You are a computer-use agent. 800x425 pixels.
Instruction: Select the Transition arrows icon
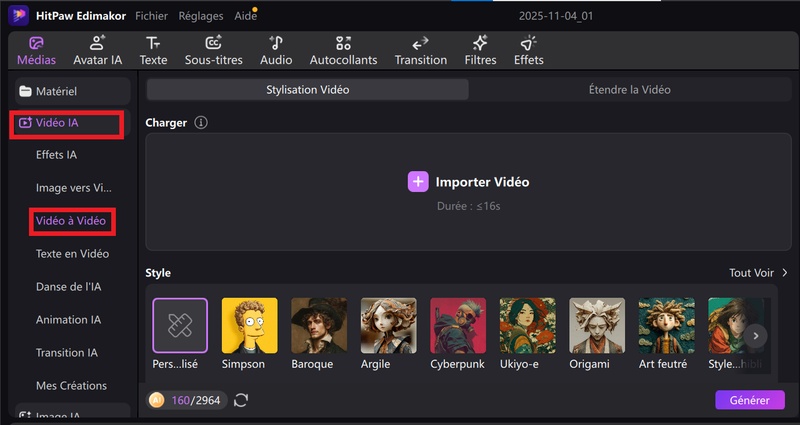point(420,43)
